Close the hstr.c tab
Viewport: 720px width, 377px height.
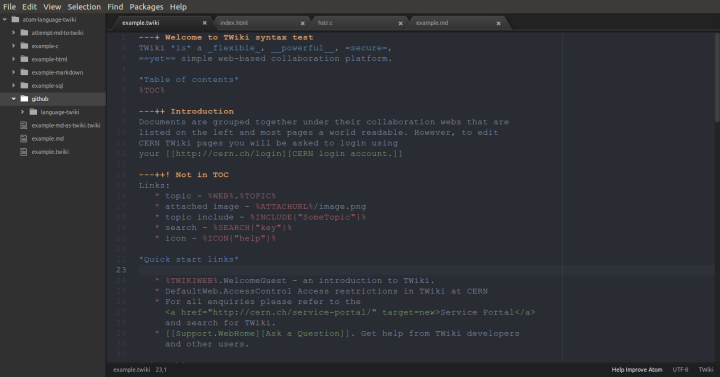(400, 23)
